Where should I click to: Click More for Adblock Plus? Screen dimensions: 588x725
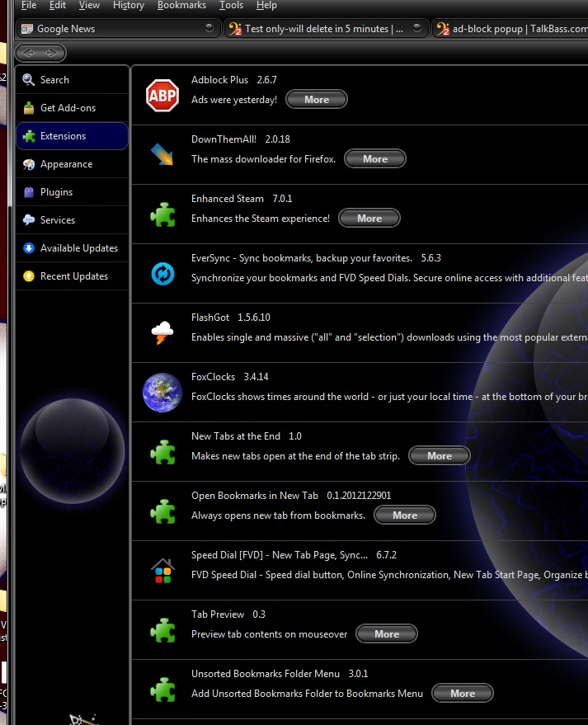pyautogui.click(x=317, y=100)
